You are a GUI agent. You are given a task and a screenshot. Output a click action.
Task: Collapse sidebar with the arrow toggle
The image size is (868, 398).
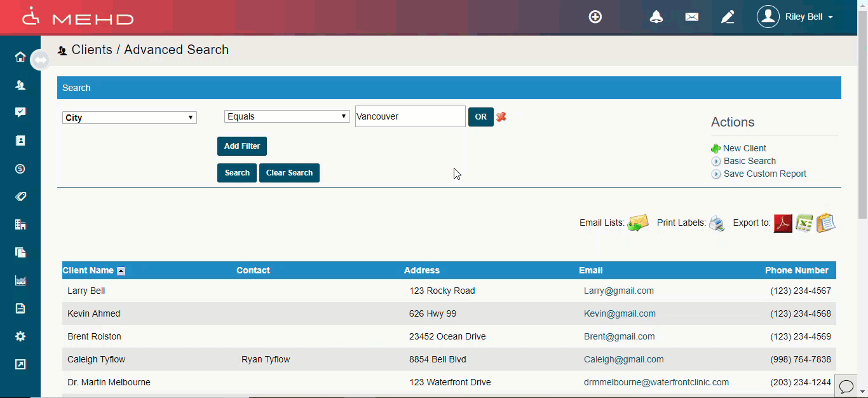click(x=40, y=60)
